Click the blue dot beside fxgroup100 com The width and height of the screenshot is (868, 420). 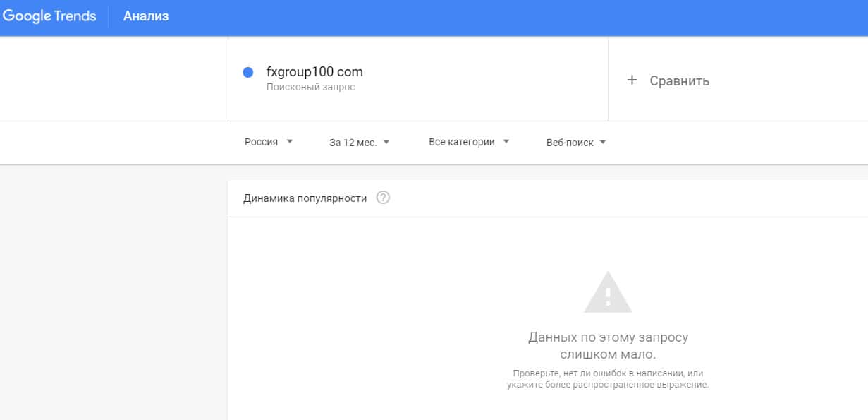pos(247,72)
